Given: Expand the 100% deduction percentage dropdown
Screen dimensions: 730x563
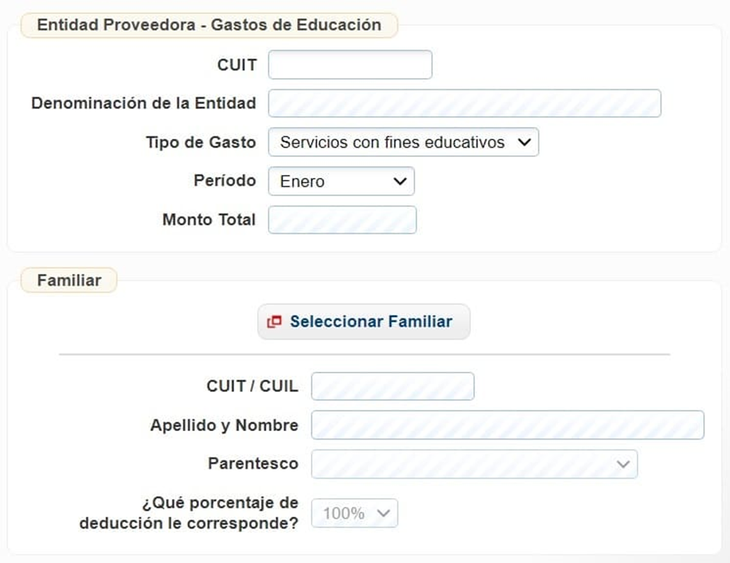Looking at the screenshot, I should click(354, 513).
